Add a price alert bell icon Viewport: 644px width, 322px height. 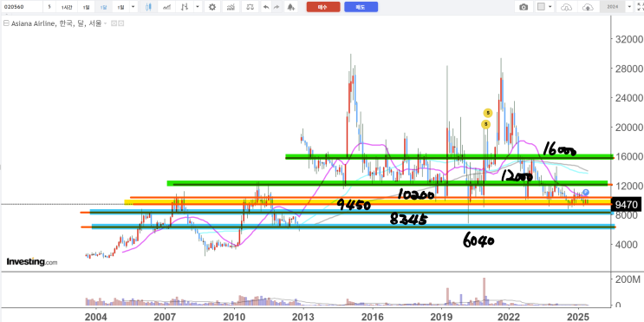click(290, 7)
